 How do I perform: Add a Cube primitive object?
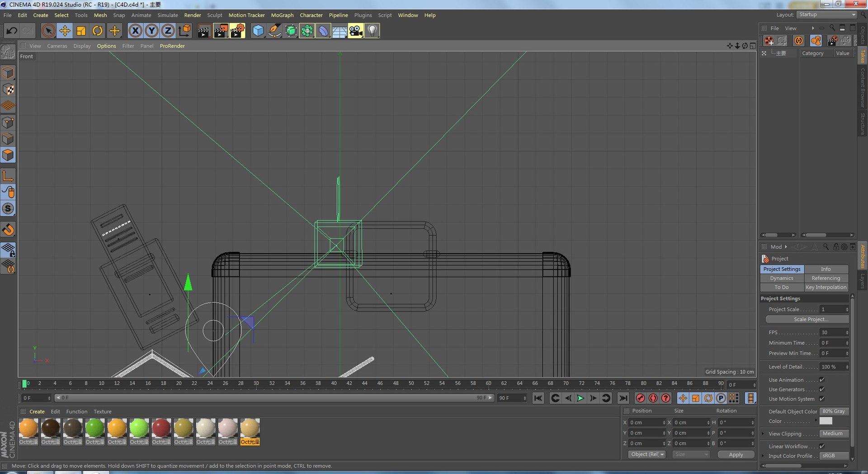(258, 31)
